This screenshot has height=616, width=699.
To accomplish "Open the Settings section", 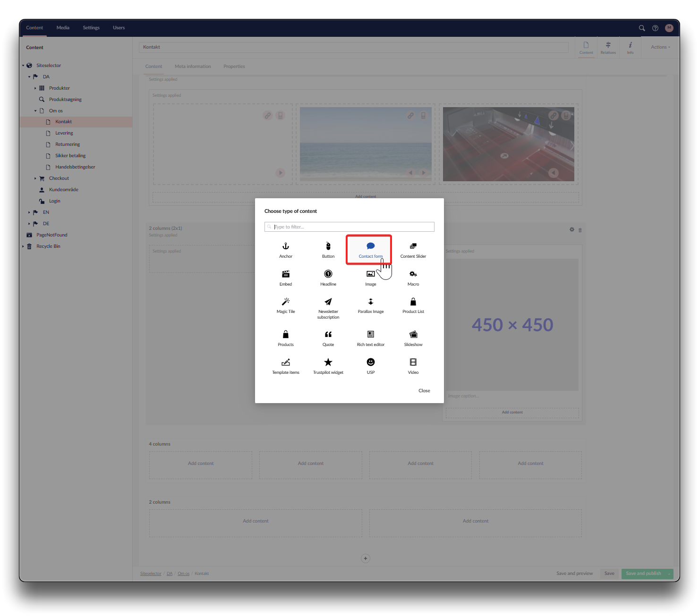I will pos(91,27).
